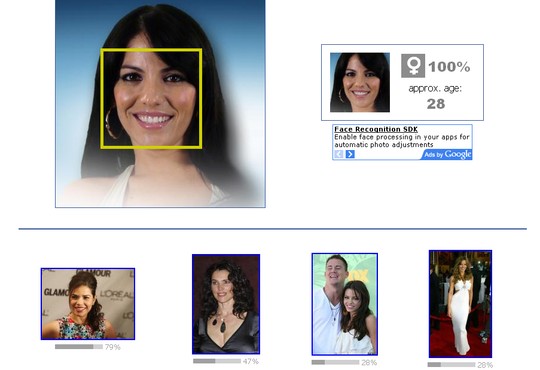Open the curly-haired woman match photo

(x=226, y=304)
